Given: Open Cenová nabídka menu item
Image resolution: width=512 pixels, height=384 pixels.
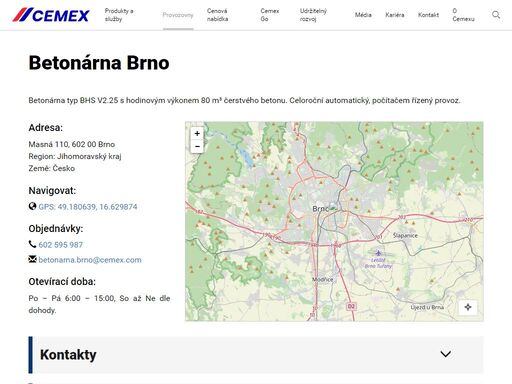Looking at the screenshot, I should click(x=218, y=15).
